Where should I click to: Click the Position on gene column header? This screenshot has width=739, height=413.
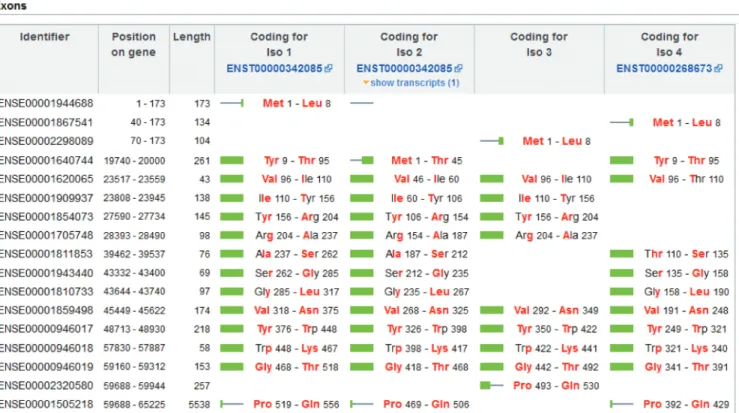(x=133, y=44)
